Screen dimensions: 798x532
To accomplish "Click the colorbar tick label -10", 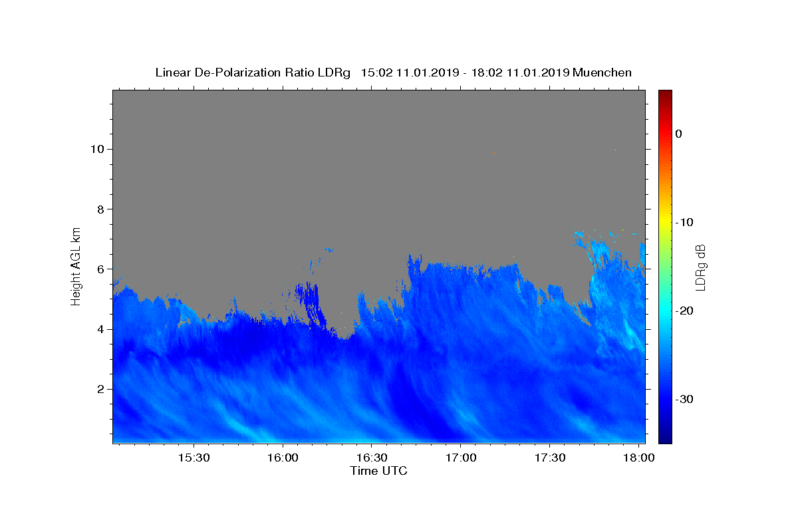I will (685, 222).
